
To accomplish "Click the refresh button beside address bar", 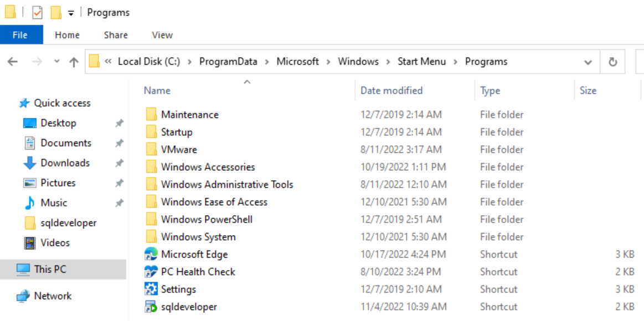I will pos(612,62).
